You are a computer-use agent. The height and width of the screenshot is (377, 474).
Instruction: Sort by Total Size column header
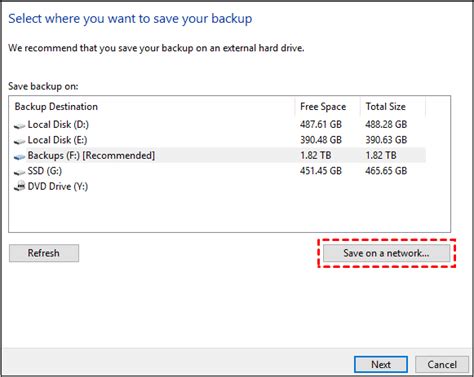[393, 107]
